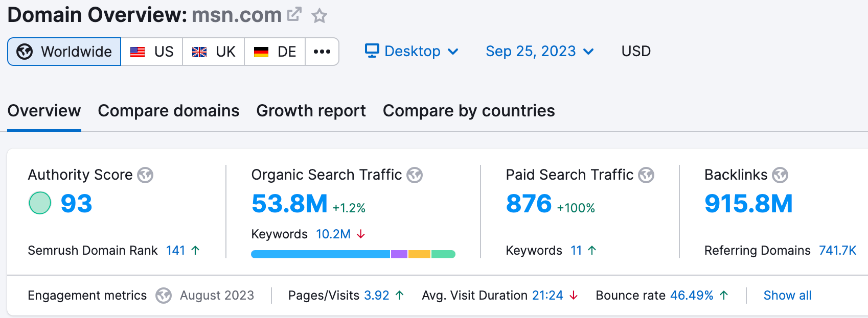
Task: Open Paid Search Traffic 876 value
Action: [529, 204]
